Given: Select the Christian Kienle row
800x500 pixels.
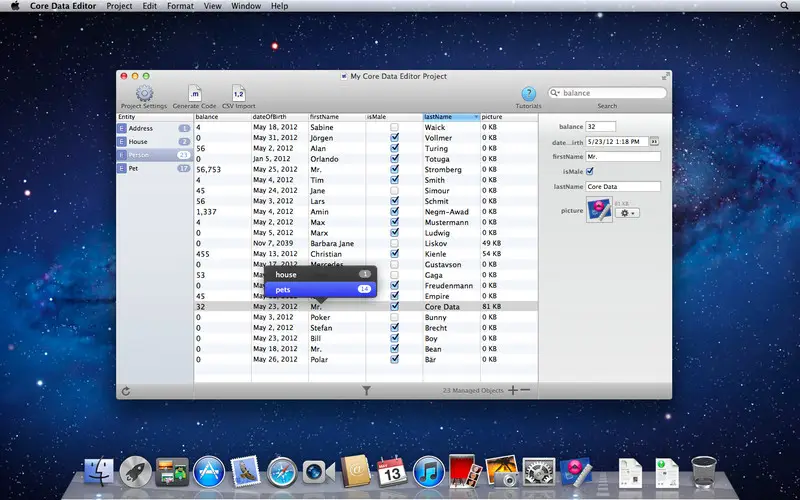Looking at the screenshot, I should tap(366, 254).
